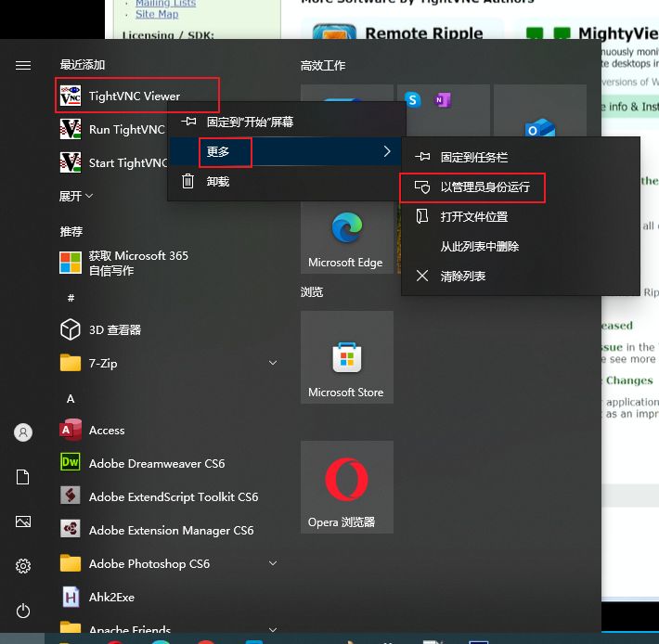Choose 从此列表中删除

coord(521,246)
